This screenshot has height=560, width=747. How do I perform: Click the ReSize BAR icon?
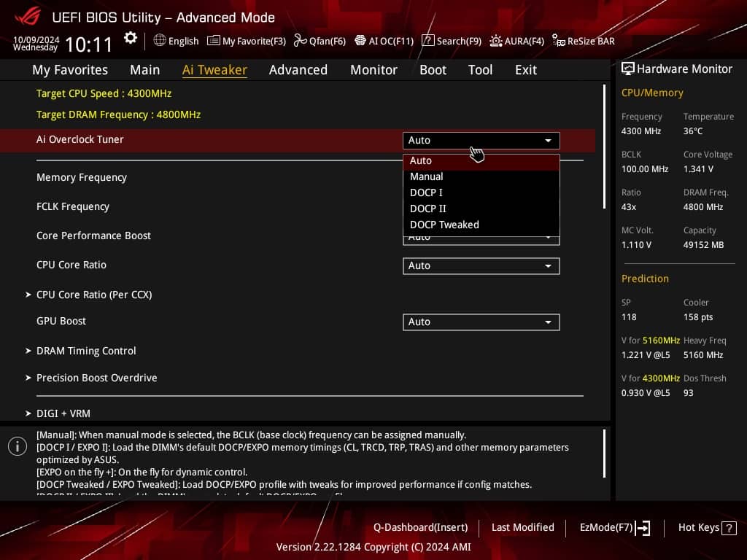(558, 41)
